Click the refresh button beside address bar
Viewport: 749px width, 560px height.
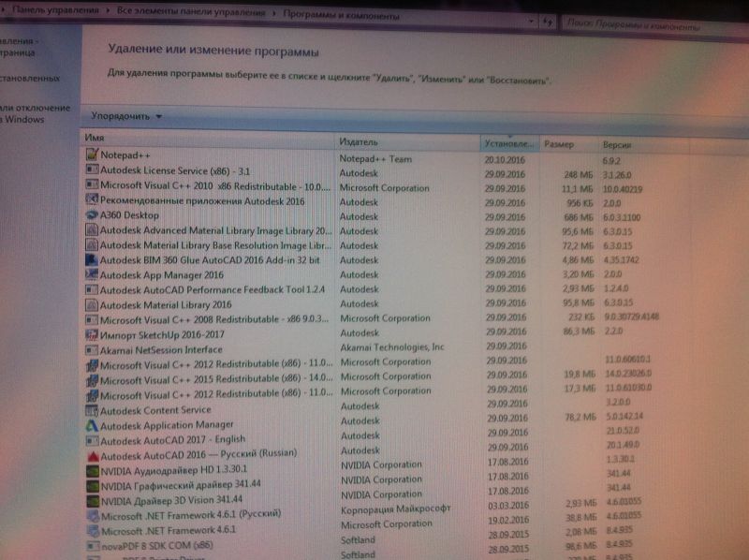[x=548, y=22]
